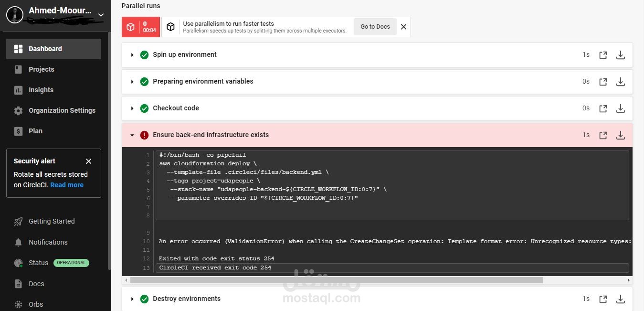Follow the Read more security link
Screen dimensions: 644x311
click(x=67, y=185)
